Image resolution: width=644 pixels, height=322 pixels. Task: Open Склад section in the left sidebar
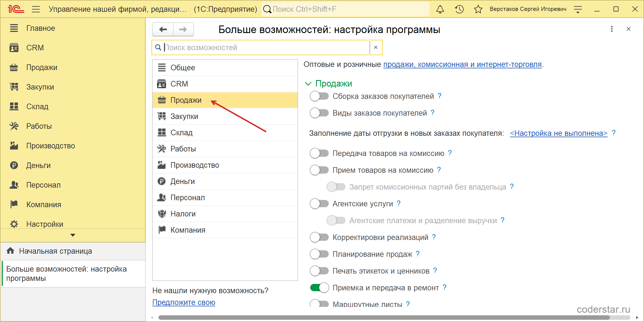(73, 107)
